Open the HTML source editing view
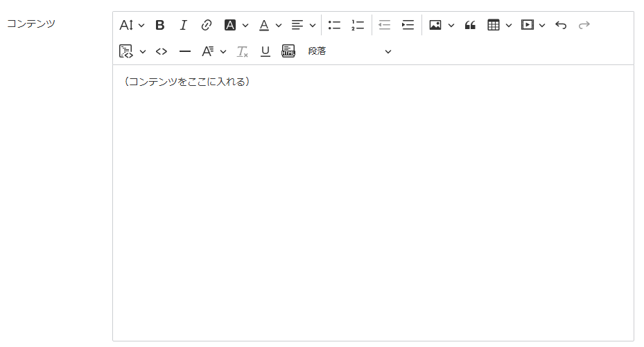644x347 pixels. tap(288, 51)
